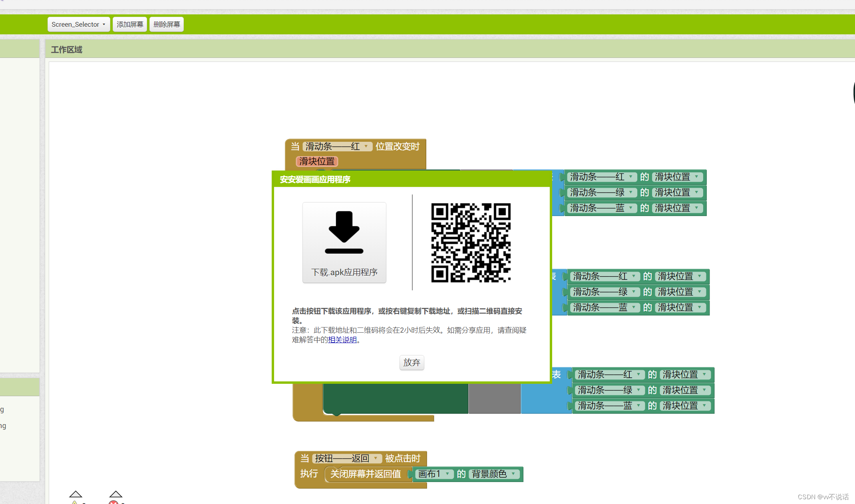This screenshot has height=504, width=855.
Task: Click the up triangle above error indicator
Action: (115, 494)
